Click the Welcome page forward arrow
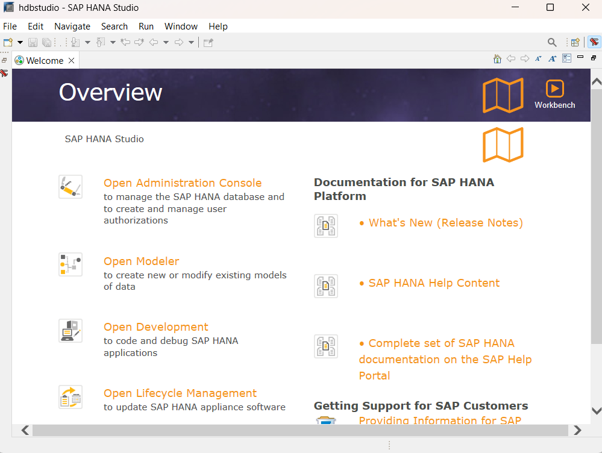This screenshot has height=453, width=602. (524, 59)
